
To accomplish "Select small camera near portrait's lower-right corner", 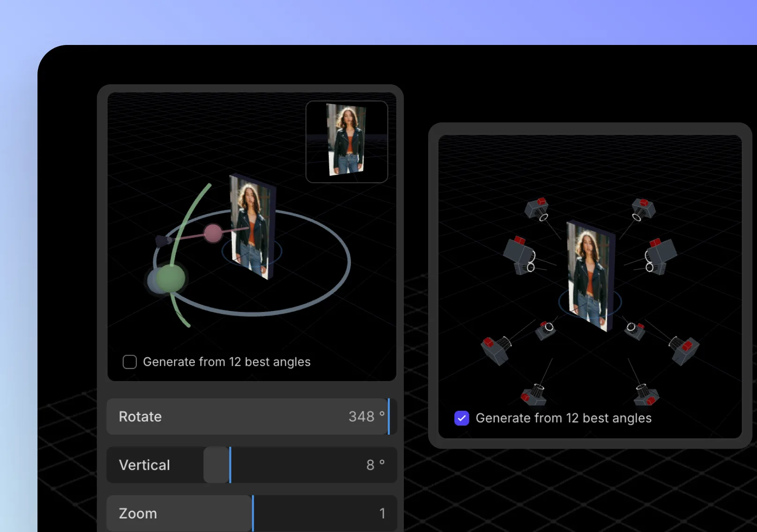I will coord(635,330).
